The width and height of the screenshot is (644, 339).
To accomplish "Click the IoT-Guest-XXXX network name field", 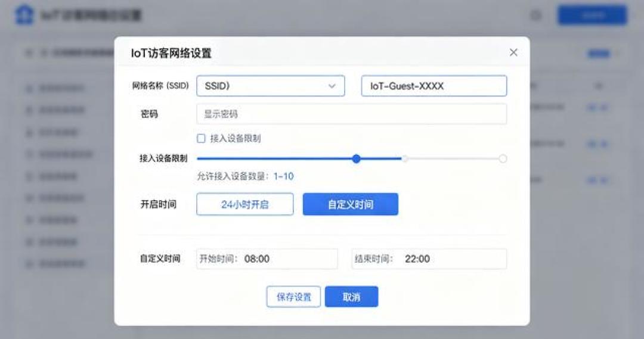I will pyautogui.click(x=434, y=86).
